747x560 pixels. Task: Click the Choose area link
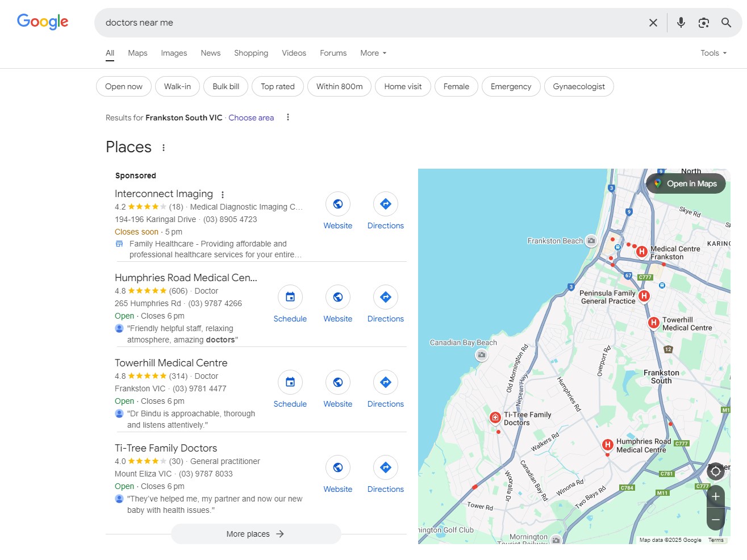251,118
